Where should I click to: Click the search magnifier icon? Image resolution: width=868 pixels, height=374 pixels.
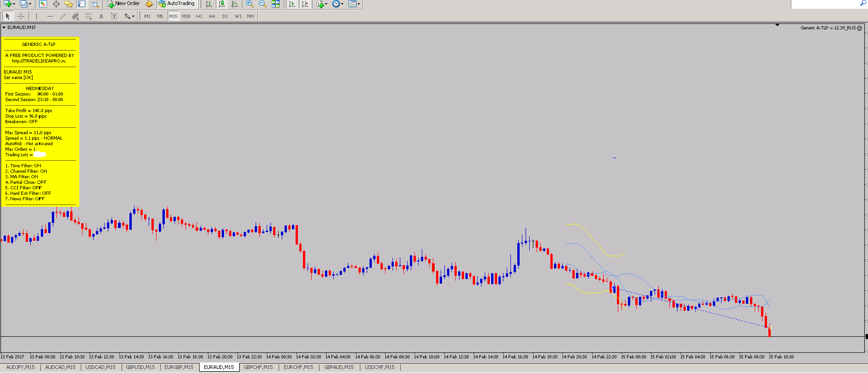pyautogui.click(x=863, y=4)
